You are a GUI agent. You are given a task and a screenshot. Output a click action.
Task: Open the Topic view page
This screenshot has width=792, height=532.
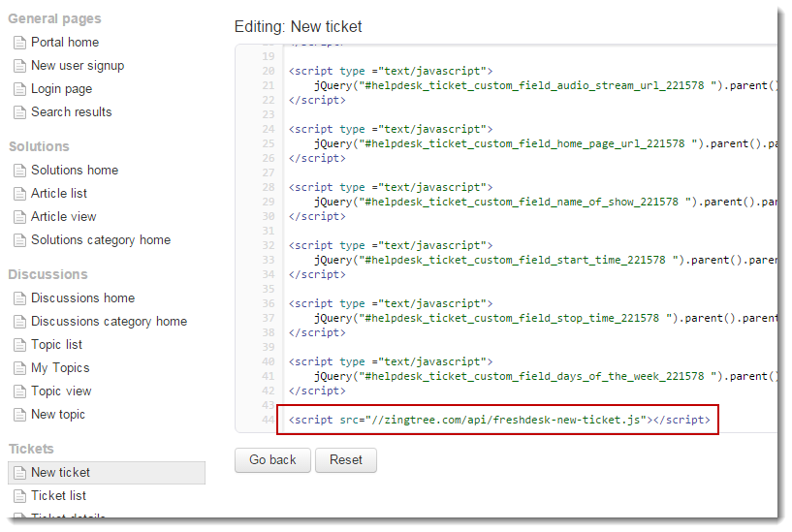click(x=62, y=391)
